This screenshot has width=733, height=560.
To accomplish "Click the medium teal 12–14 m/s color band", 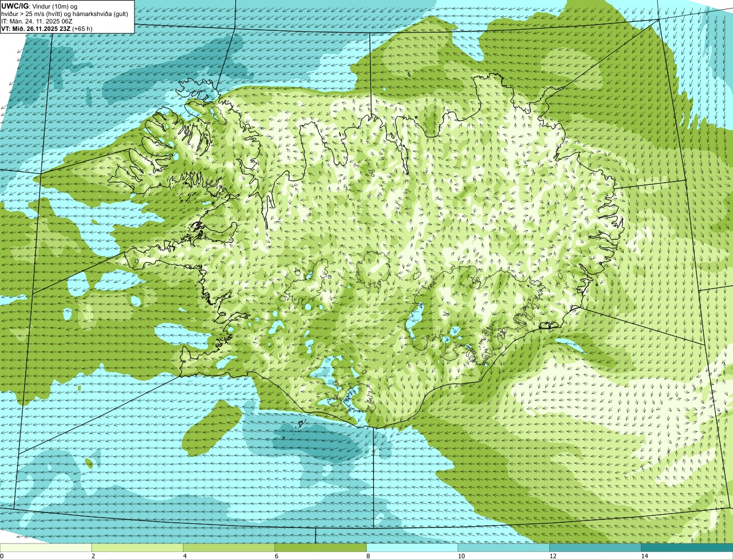I will point(596,547).
